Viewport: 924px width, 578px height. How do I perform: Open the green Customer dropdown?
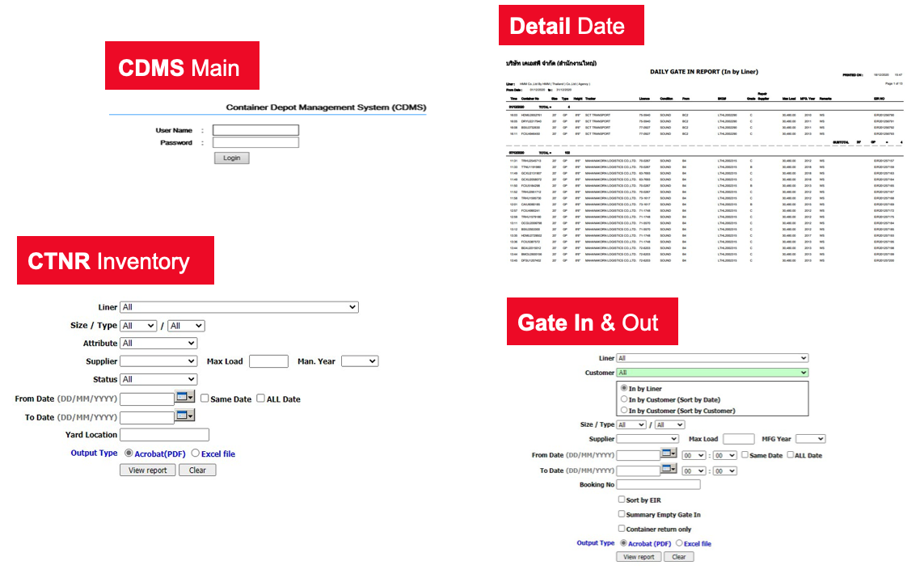[x=712, y=373]
